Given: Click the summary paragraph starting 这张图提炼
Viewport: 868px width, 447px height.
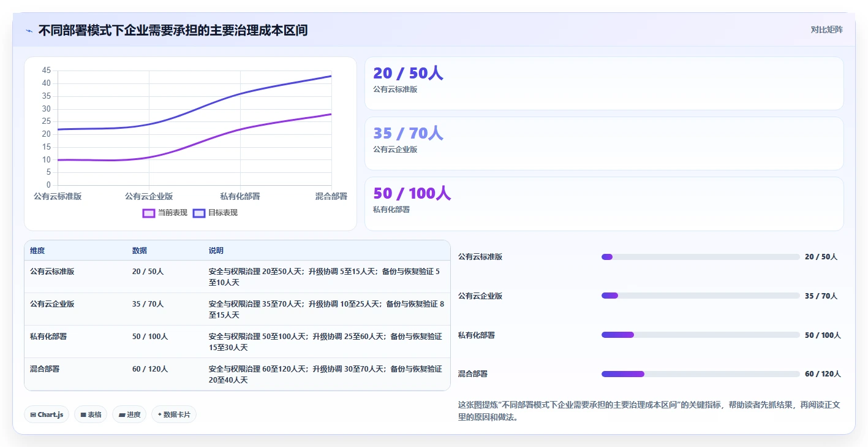Looking at the screenshot, I should 649,411.
